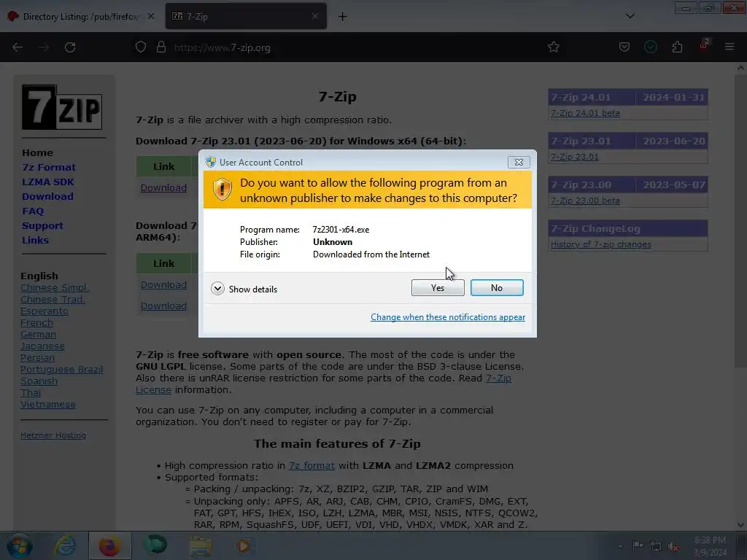This screenshot has width=747, height=560.
Task: Open 7-Zip 24.01 beta link
Action: coord(585,113)
